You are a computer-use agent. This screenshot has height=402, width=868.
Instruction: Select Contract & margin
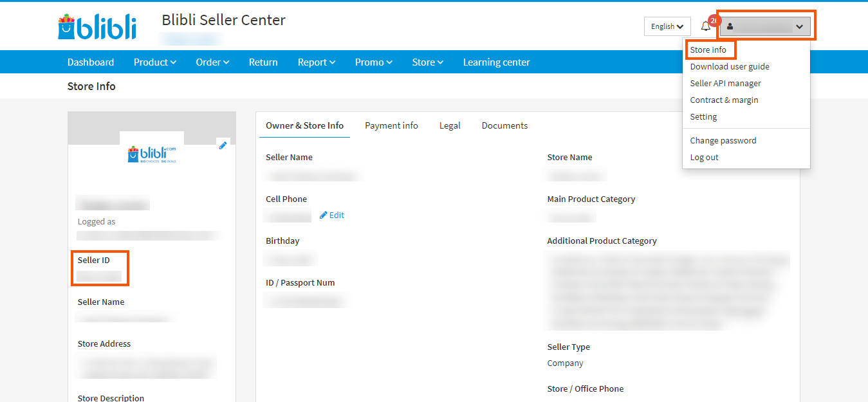[x=725, y=100]
